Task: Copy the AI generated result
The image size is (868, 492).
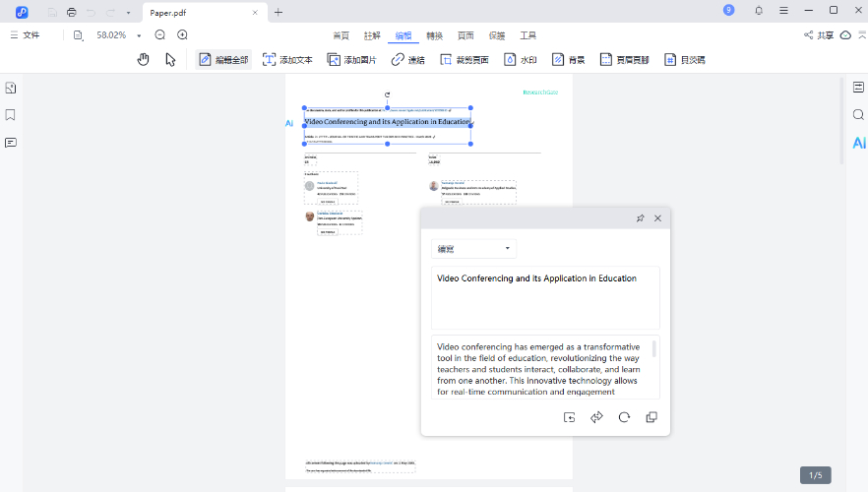Action: pyautogui.click(x=651, y=417)
